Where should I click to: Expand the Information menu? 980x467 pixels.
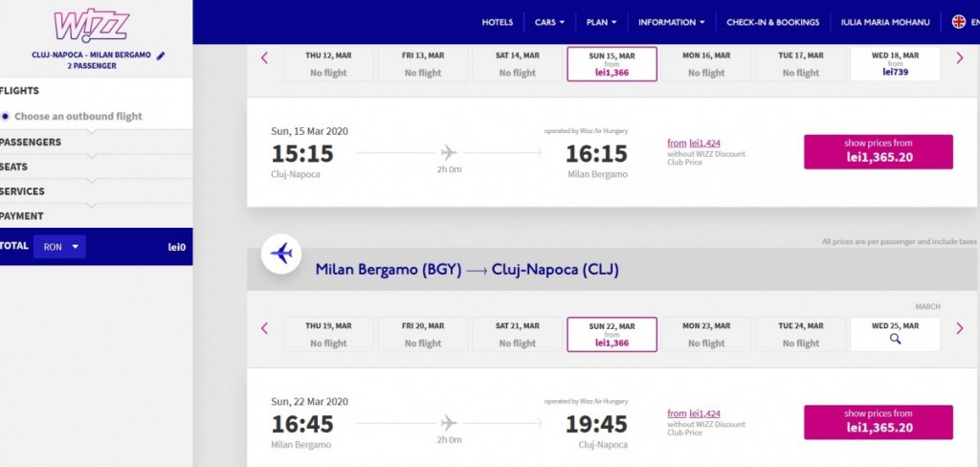coord(671,22)
